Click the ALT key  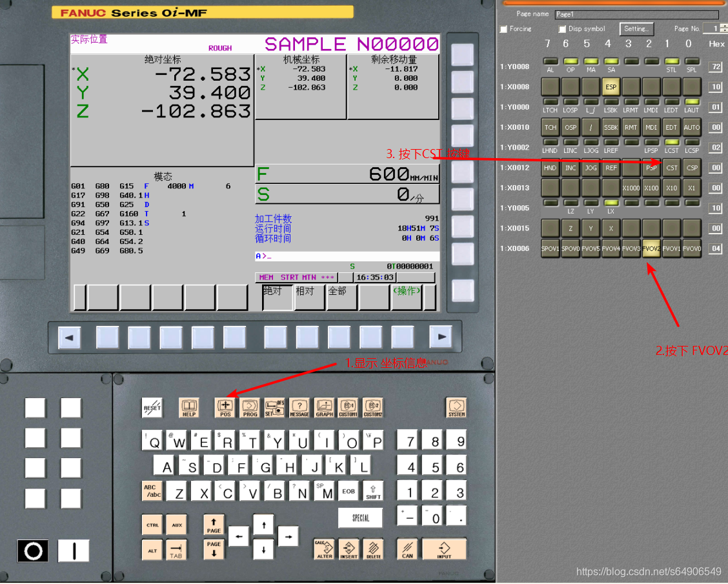coord(152,550)
